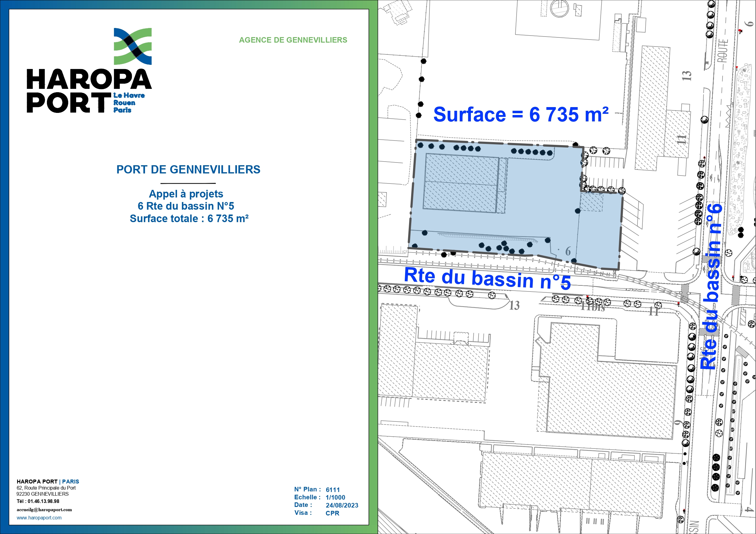Click the Visa value CPR

(x=332, y=513)
